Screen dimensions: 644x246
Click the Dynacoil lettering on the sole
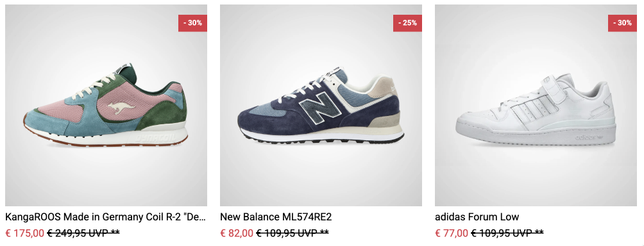155,137
